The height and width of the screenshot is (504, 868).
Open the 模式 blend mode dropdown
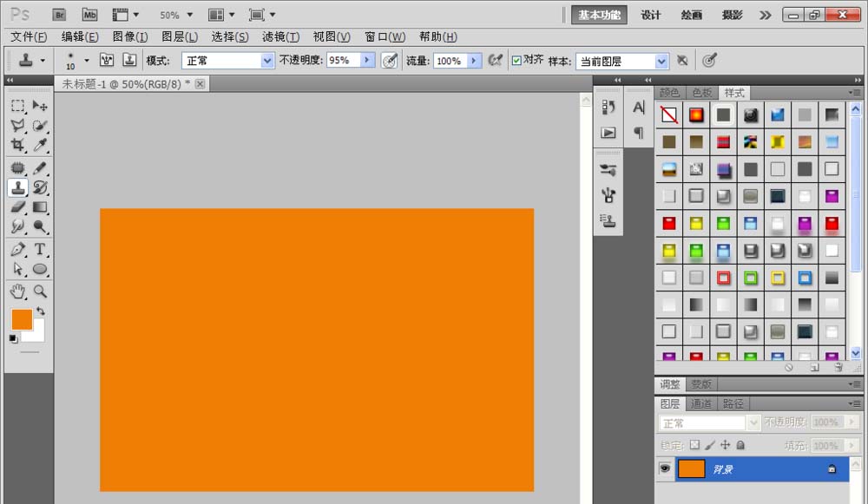click(267, 61)
